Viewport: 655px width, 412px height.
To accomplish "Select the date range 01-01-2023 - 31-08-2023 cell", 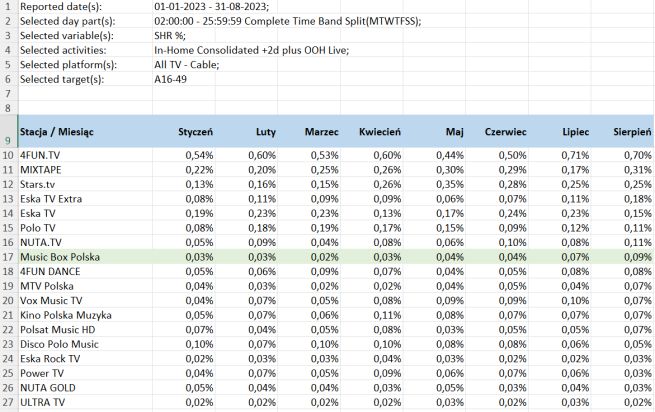I will (x=211, y=6).
